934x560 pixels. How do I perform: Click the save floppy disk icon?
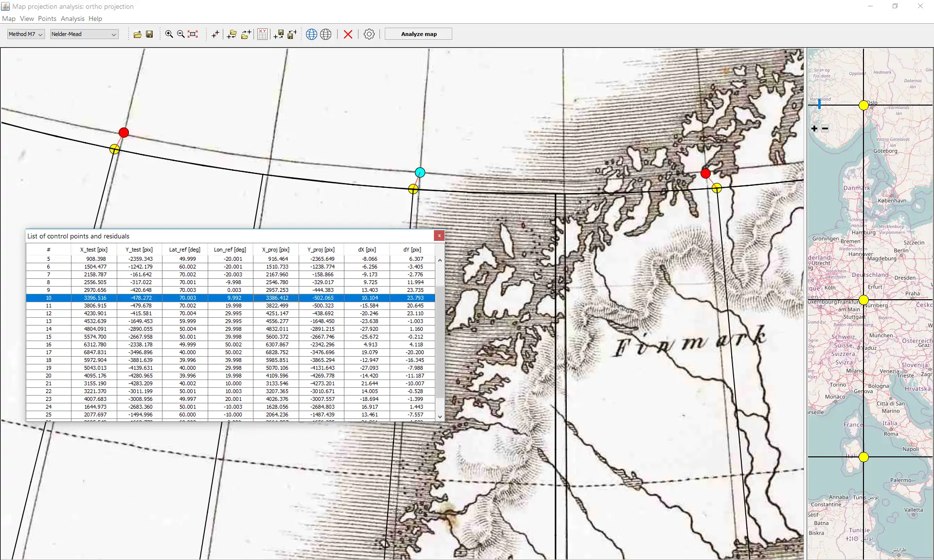(149, 34)
